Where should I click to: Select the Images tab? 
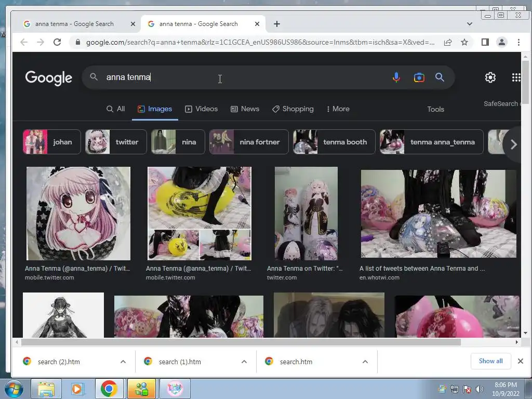pos(155,109)
